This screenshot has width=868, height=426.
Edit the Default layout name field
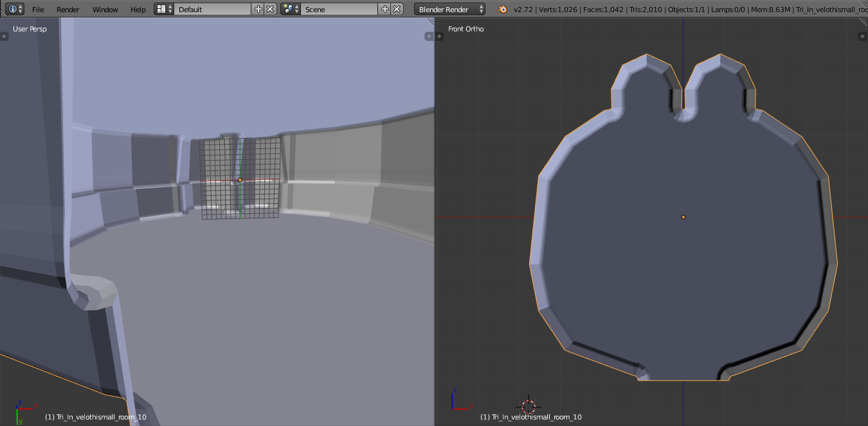click(213, 9)
